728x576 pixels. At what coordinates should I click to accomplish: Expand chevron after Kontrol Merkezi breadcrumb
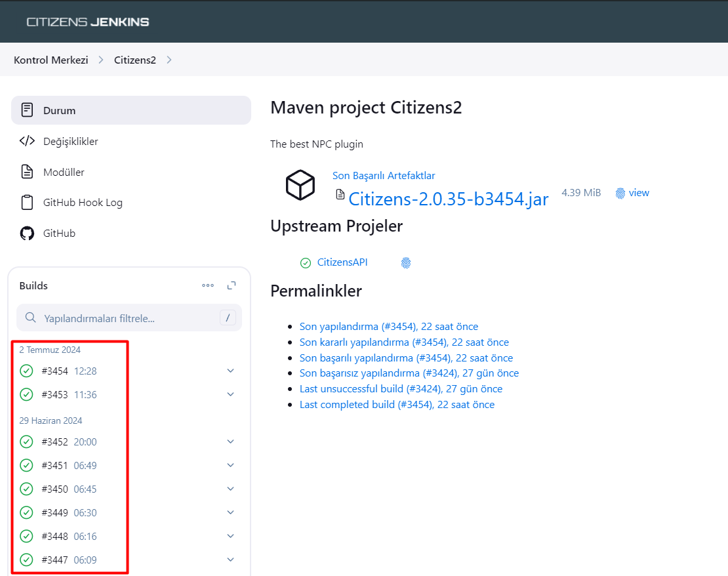click(101, 60)
